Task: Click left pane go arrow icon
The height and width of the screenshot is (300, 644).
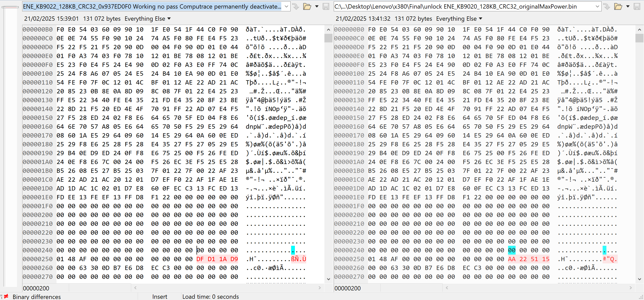Action: [x=296, y=6]
